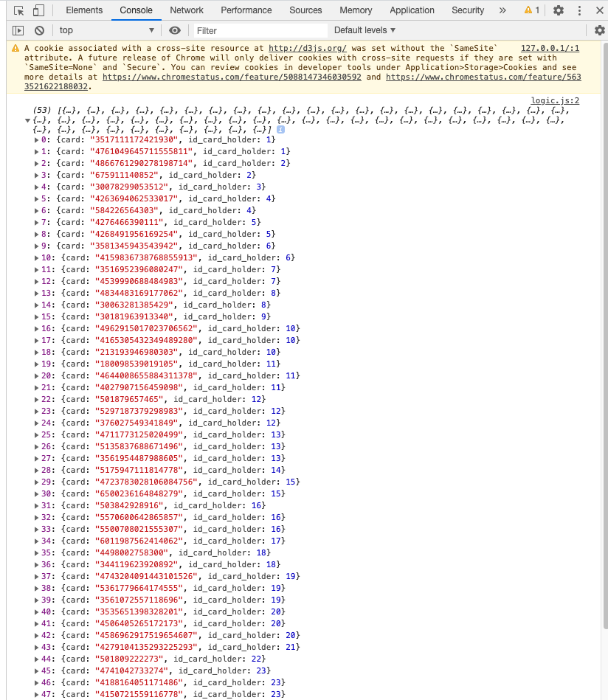Click card string "3581345943543942"
Screen dimensions: 608x700
(x=134, y=246)
